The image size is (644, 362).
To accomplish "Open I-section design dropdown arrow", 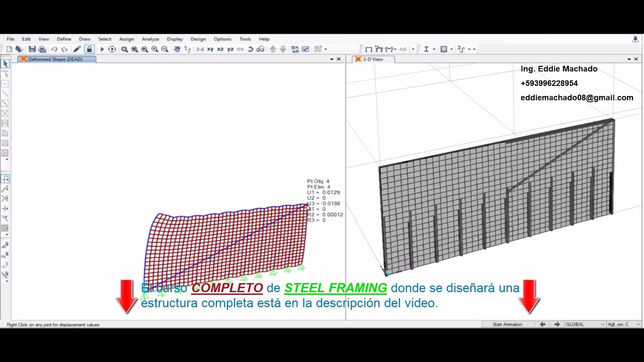I will click(x=434, y=49).
